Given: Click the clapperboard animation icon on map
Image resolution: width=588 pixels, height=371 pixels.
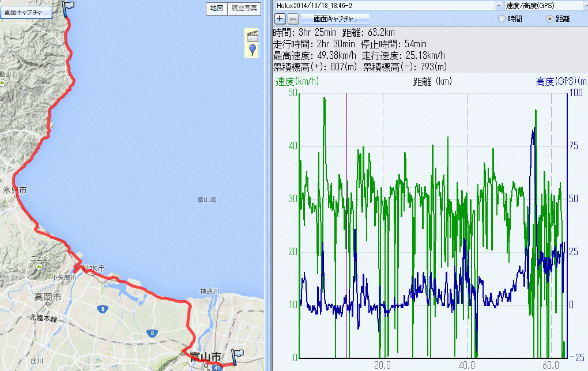Looking at the screenshot, I should (x=252, y=36).
